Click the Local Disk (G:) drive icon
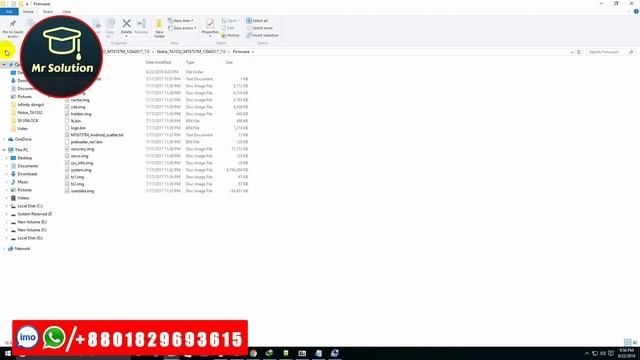 (13, 238)
